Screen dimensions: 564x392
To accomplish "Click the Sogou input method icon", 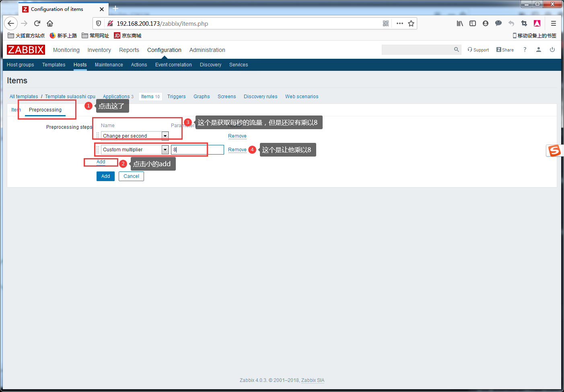I will coord(554,151).
